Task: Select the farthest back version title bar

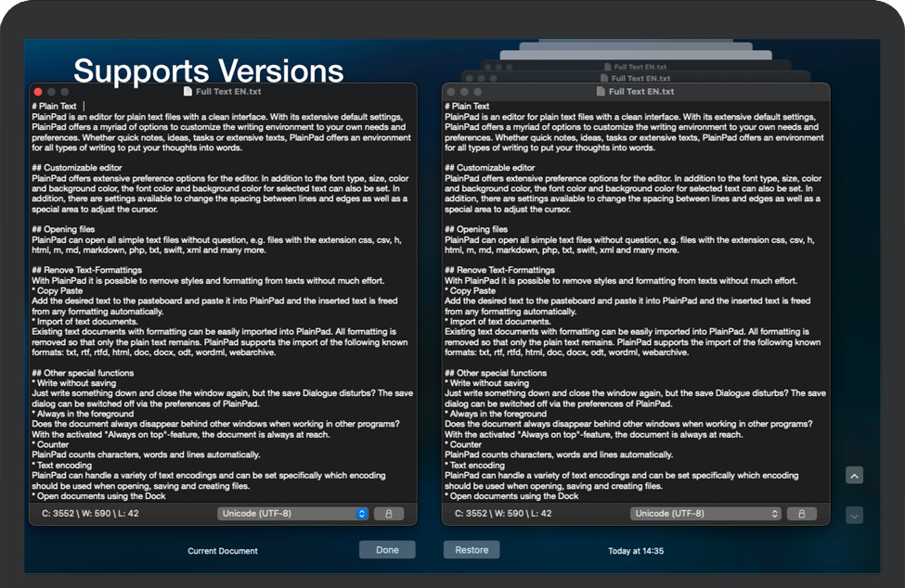Action: (635, 67)
